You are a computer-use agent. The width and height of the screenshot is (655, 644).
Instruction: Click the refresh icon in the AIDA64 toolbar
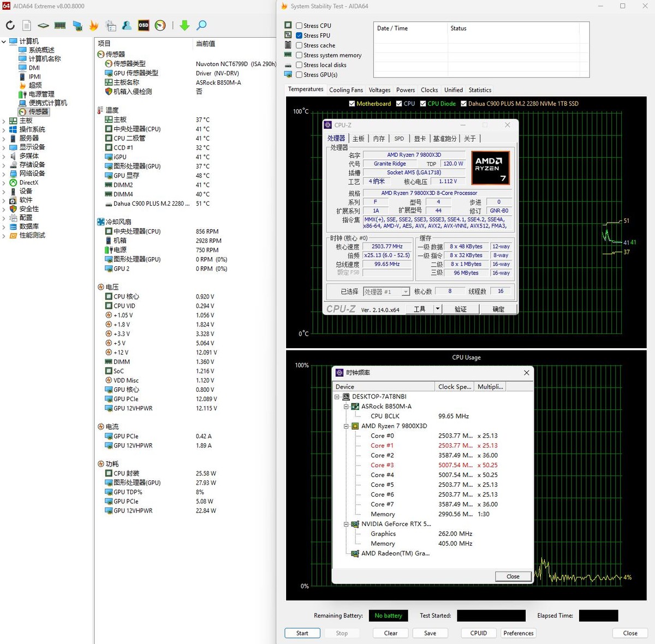tap(9, 25)
